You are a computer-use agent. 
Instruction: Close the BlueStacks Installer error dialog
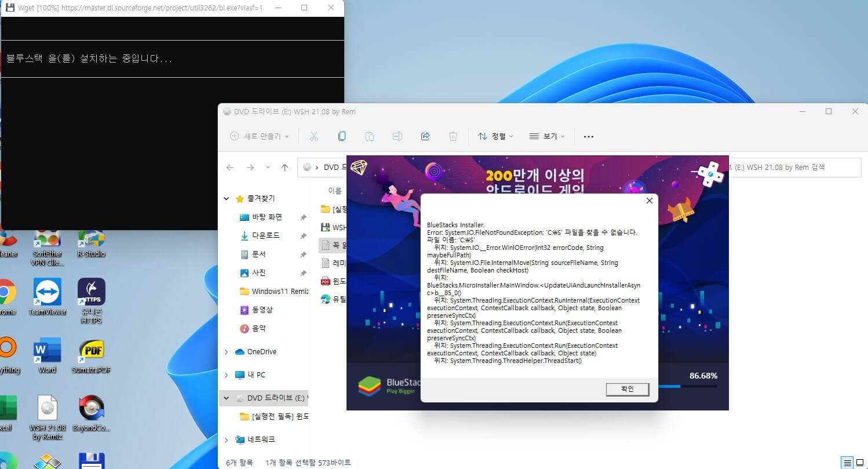coord(649,201)
